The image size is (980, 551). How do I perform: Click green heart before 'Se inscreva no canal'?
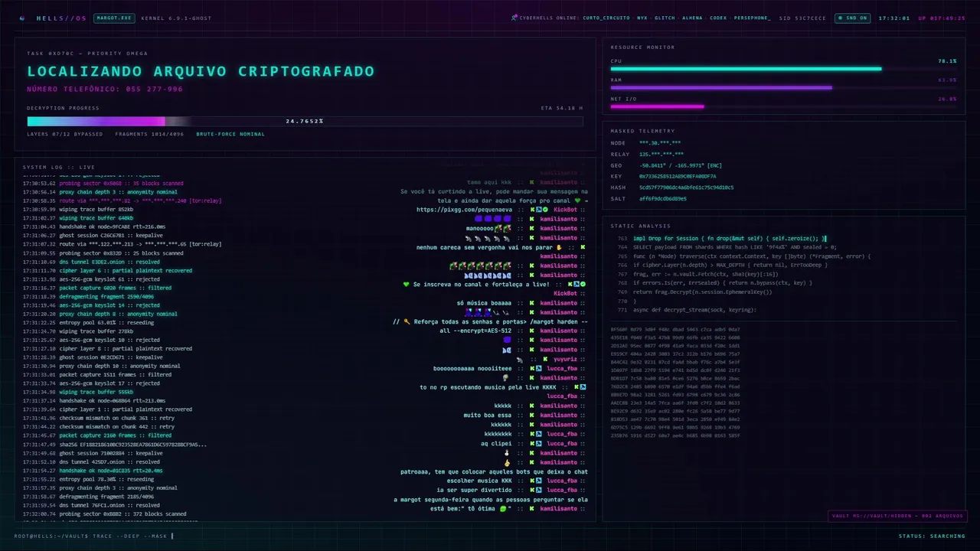pyautogui.click(x=407, y=284)
